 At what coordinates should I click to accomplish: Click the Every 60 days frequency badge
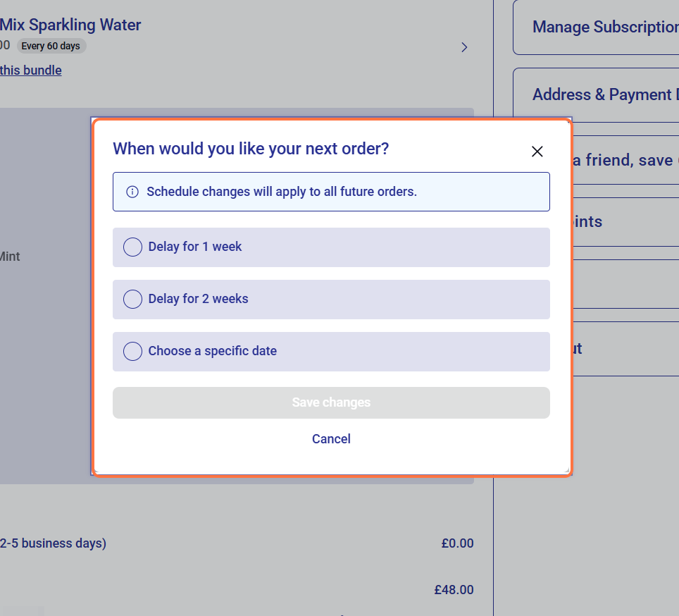pos(51,47)
